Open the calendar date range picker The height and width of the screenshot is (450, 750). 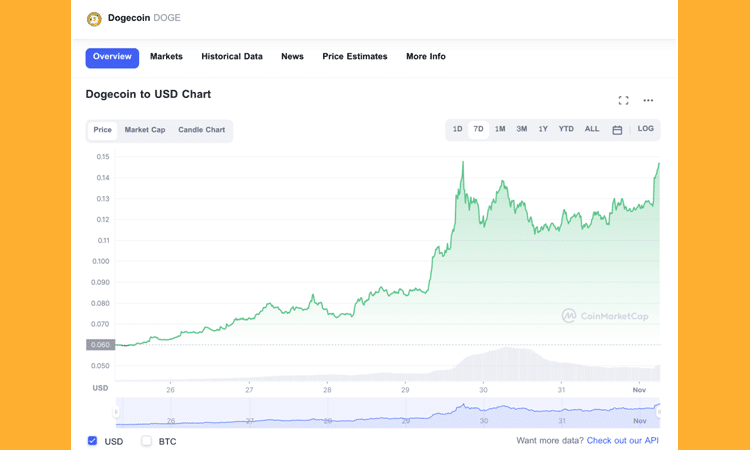pos(617,130)
